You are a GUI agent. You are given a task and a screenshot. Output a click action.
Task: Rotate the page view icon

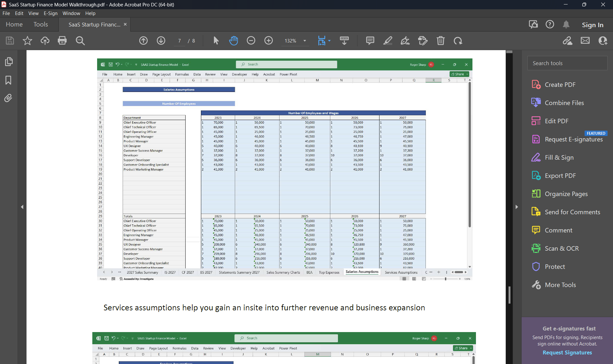click(458, 41)
